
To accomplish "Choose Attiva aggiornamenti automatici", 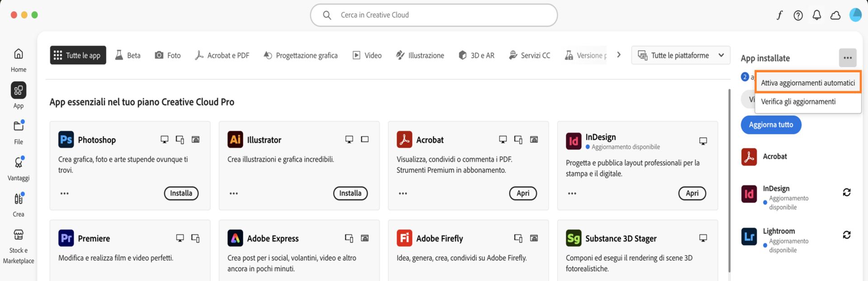I will click(x=808, y=83).
